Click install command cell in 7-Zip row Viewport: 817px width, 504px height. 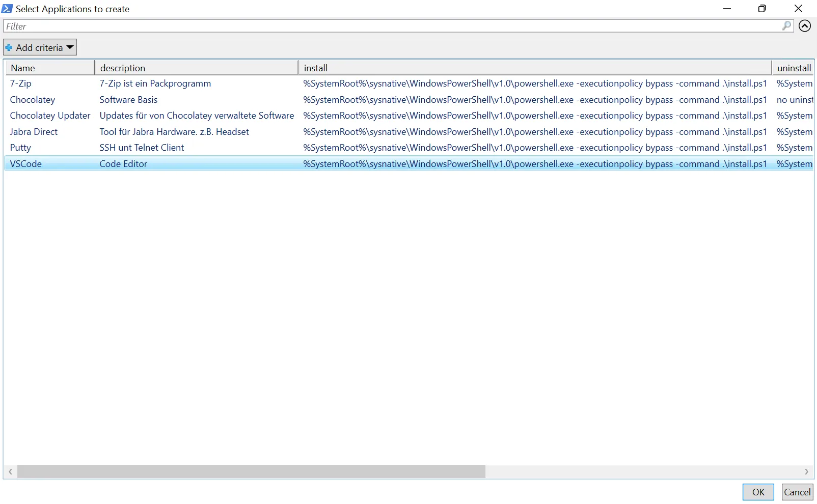[535, 83]
